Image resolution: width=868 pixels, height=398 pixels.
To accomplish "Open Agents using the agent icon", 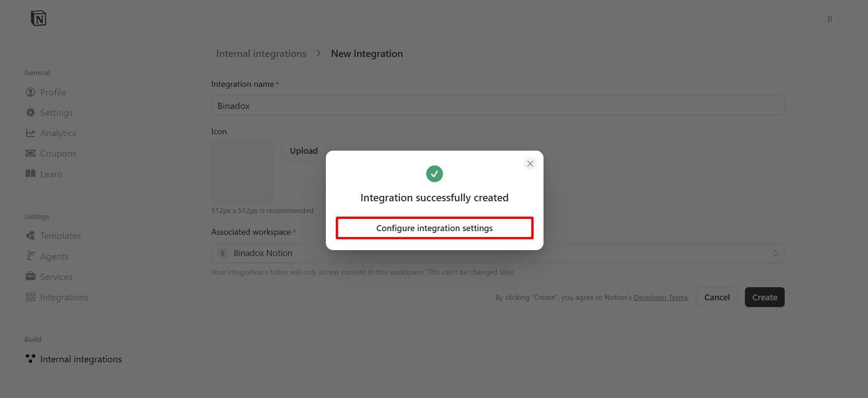I will click(30, 256).
